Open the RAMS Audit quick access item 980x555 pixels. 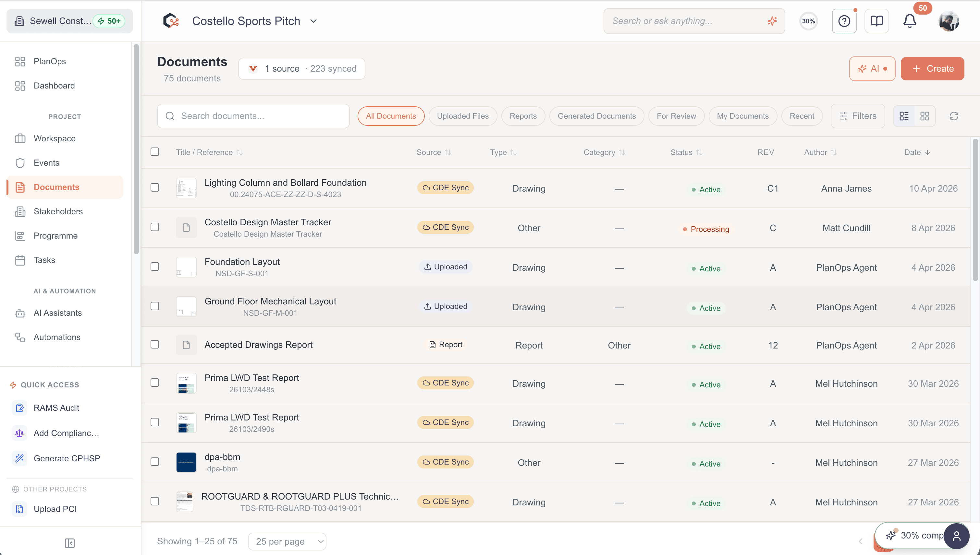(x=56, y=407)
